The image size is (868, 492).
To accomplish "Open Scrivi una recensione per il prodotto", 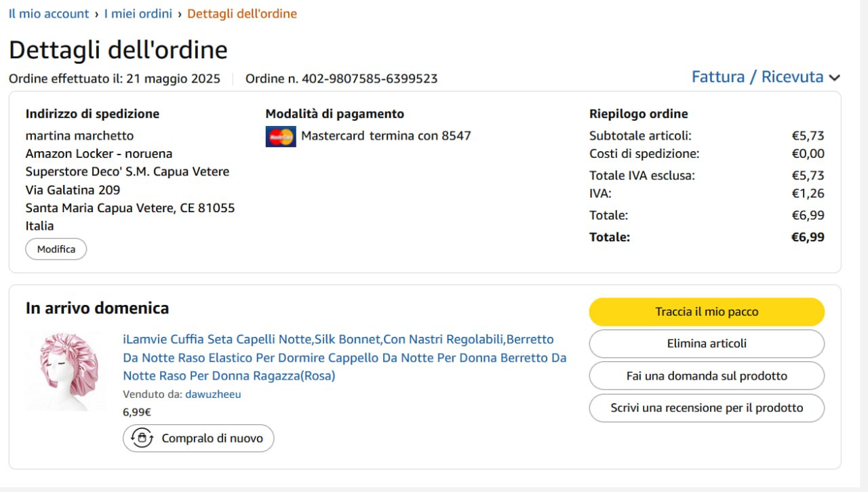I will (x=707, y=408).
